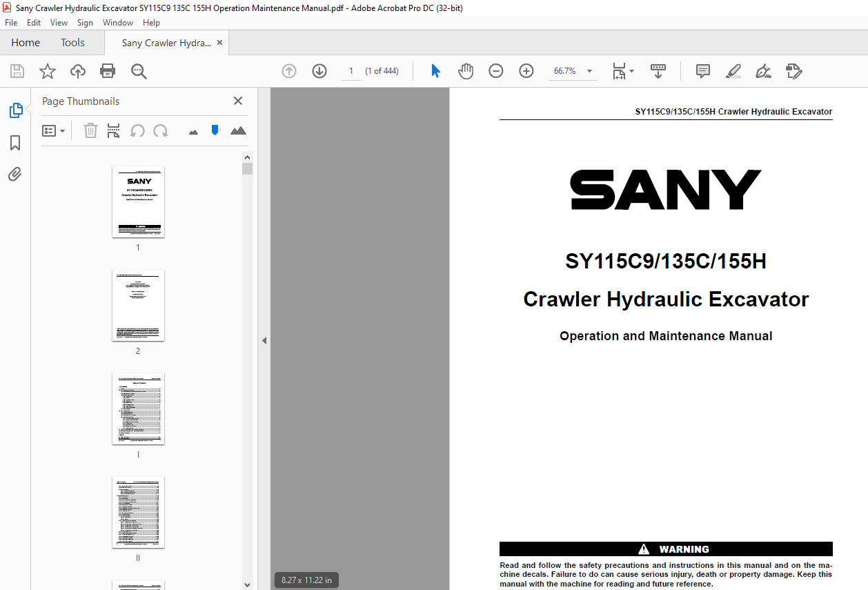Rotate page counterclockwise
The image size is (868, 590).
coord(137,130)
